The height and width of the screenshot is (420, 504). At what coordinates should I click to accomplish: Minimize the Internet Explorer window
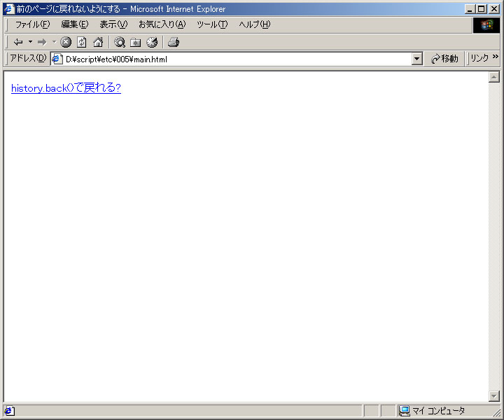click(x=470, y=9)
